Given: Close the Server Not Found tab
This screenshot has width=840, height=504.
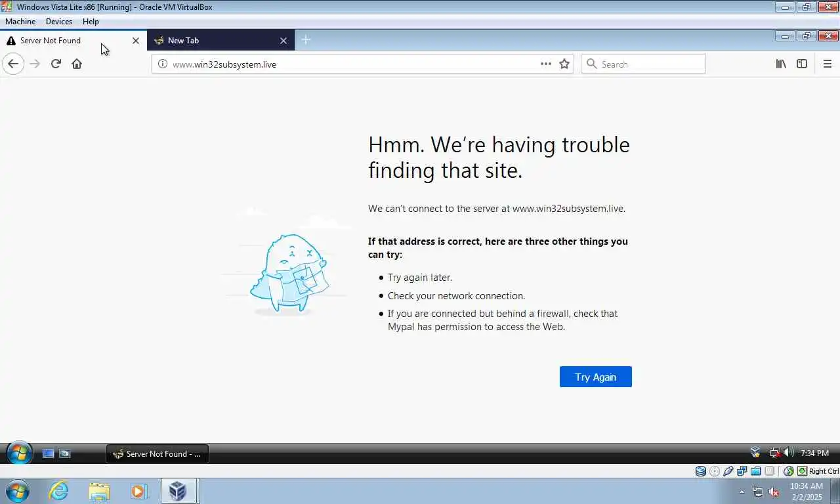Looking at the screenshot, I should click(x=136, y=40).
